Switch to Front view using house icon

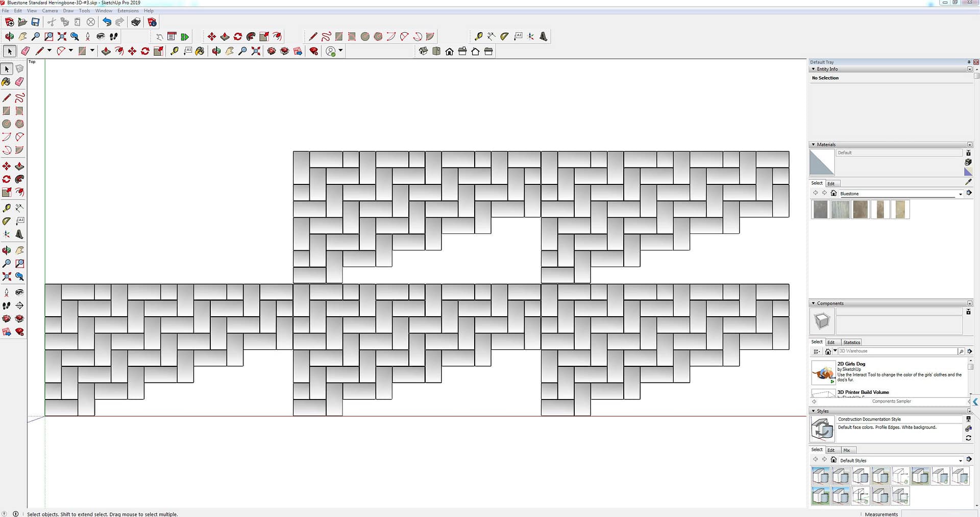click(x=449, y=51)
